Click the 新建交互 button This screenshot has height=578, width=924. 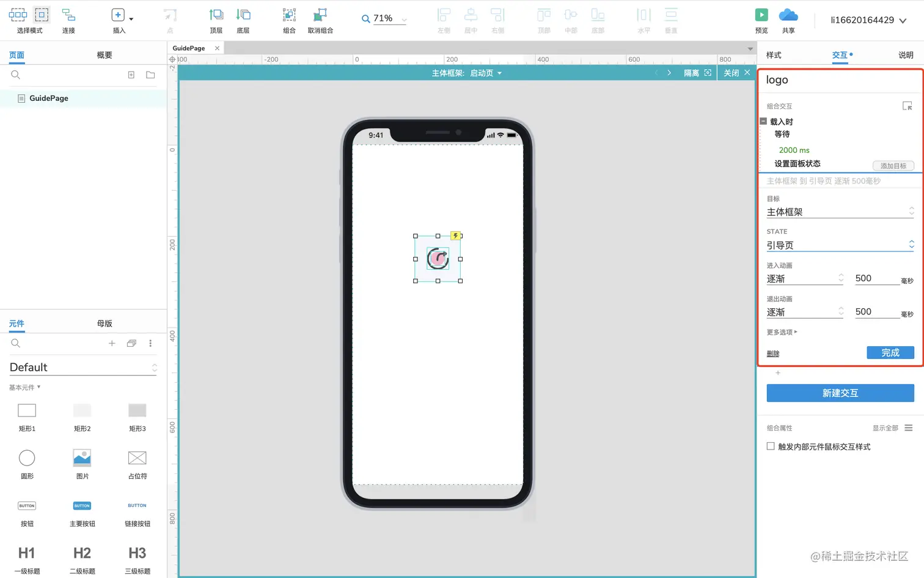(x=840, y=393)
